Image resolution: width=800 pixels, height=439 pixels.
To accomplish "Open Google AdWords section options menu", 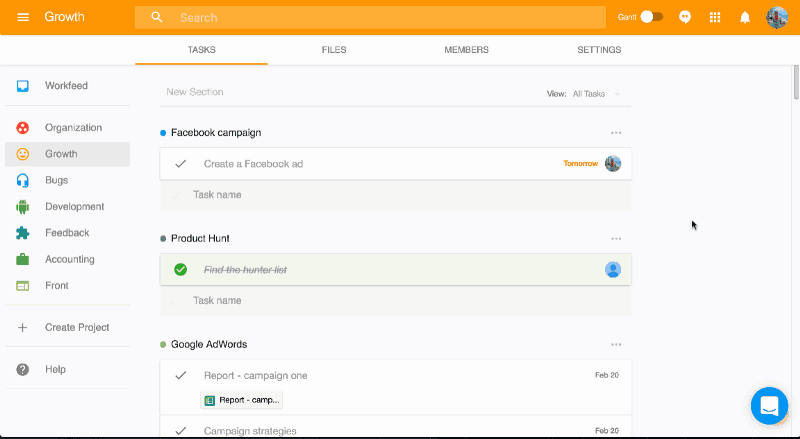I will pos(616,345).
